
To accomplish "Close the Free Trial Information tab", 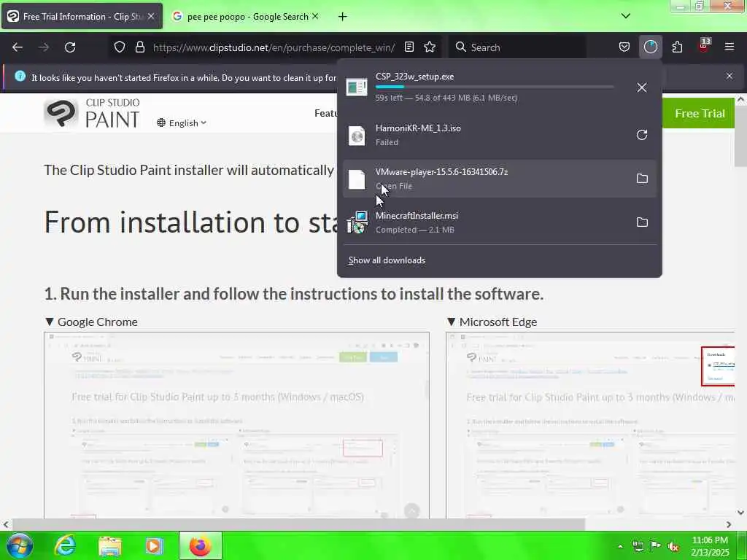I will (151, 16).
